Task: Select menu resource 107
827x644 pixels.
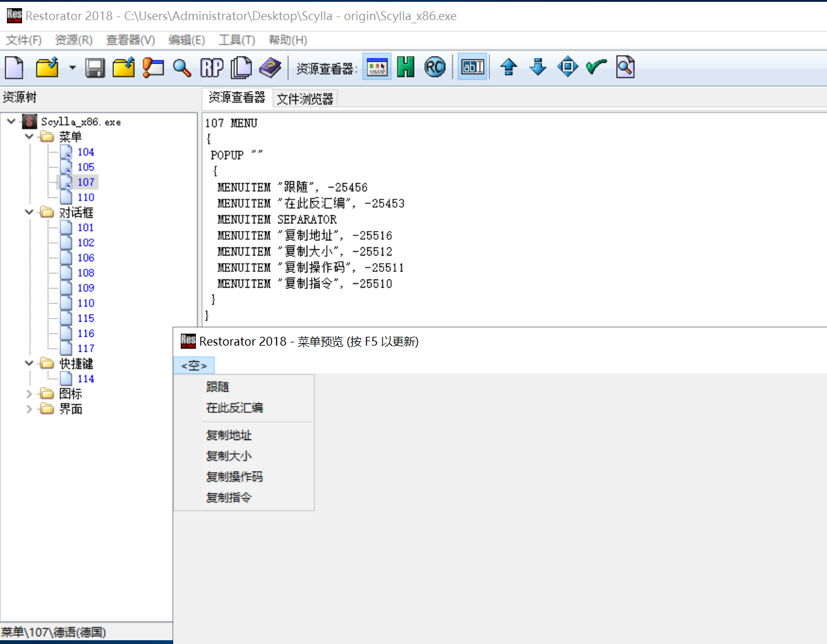Action: click(x=86, y=182)
